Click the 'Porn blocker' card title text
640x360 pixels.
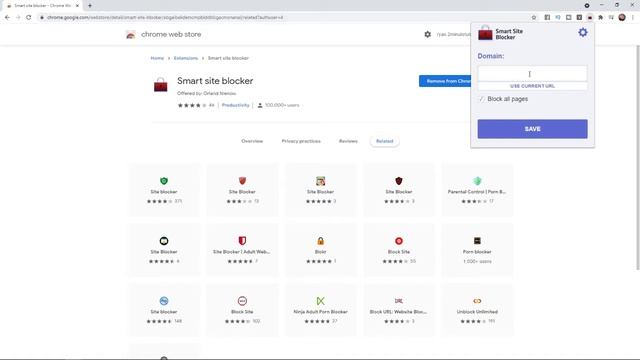(477, 252)
